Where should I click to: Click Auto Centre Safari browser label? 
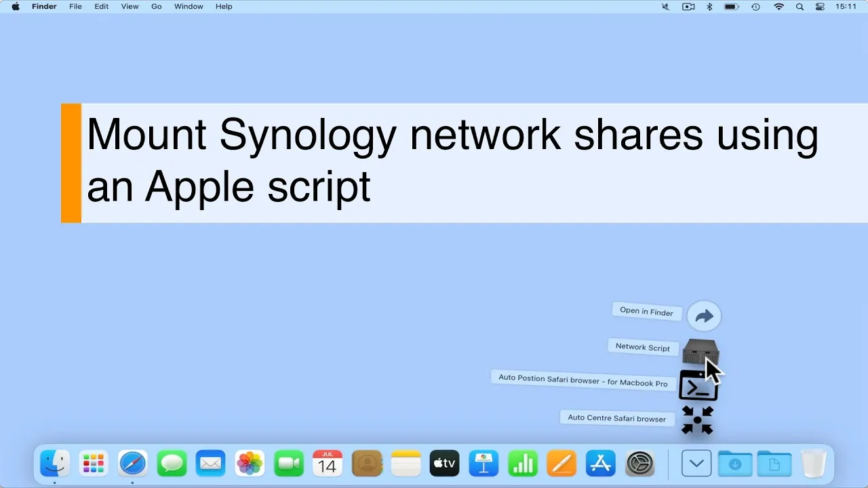click(616, 418)
